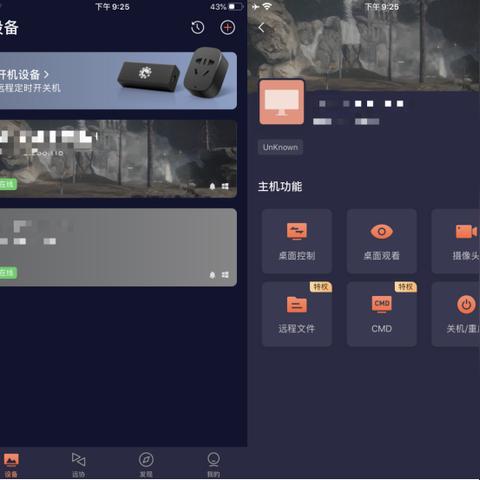Switch to the bow-tie shaped bottom tab
Image resolution: width=480 pixels, height=480 pixels.
(79, 464)
